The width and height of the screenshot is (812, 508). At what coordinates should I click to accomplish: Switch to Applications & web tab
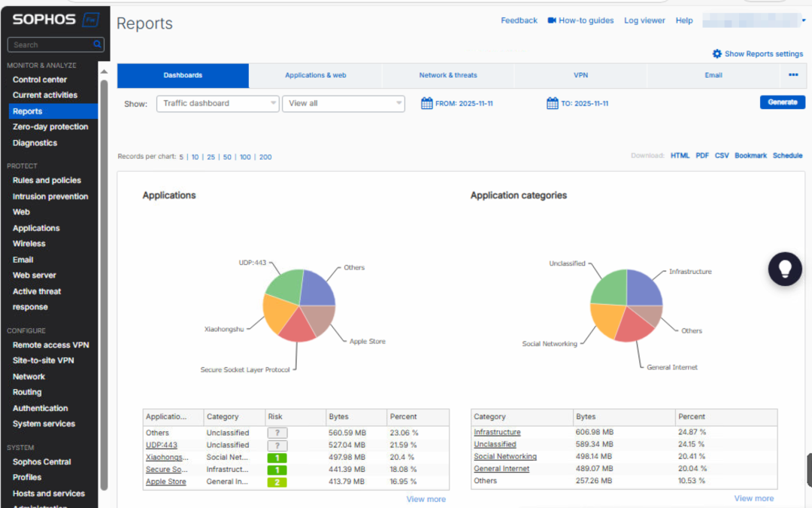click(x=315, y=75)
